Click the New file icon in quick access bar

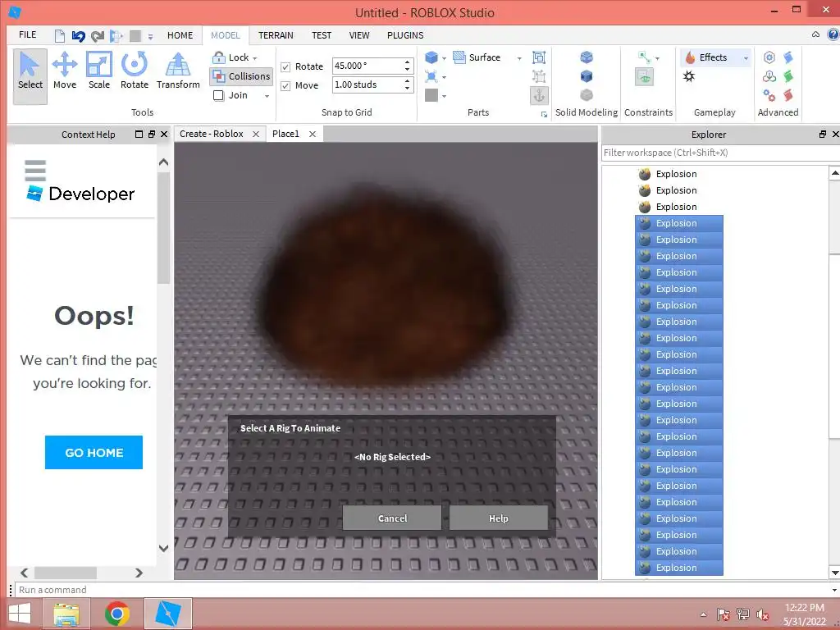(x=59, y=36)
